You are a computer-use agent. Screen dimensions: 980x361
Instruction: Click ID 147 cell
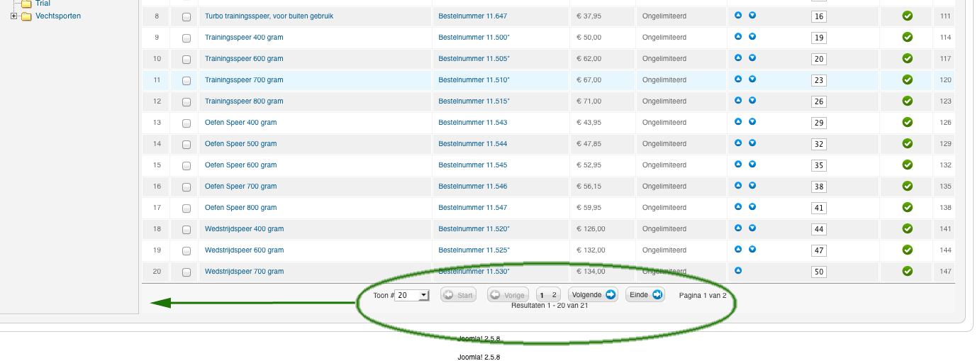point(945,271)
